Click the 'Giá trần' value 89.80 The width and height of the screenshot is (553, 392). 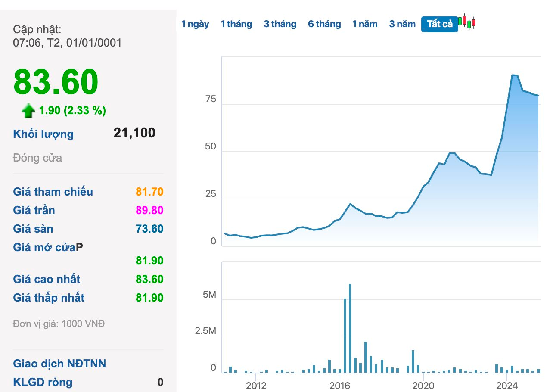tap(149, 210)
